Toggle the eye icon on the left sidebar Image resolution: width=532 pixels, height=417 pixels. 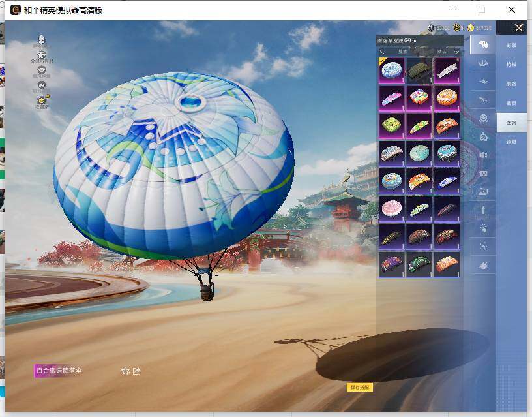point(41,70)
